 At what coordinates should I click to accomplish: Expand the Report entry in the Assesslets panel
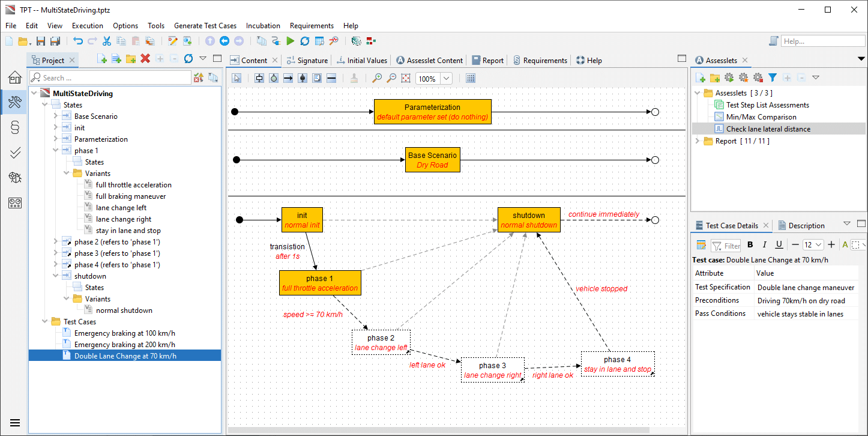[697, 141]
